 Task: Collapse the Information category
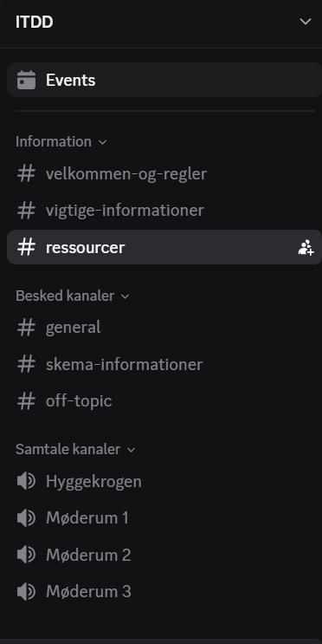pos(61,141)
